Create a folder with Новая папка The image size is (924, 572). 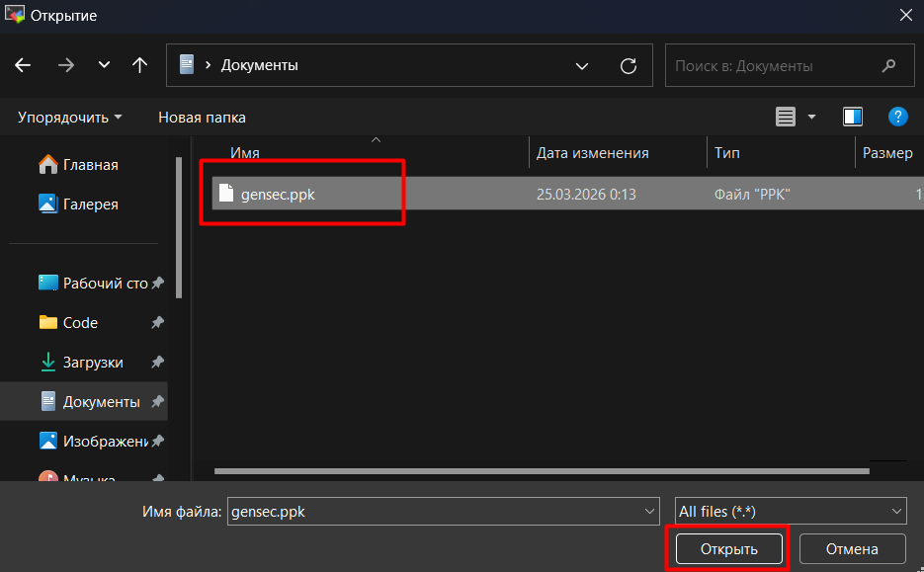point(202,118)
